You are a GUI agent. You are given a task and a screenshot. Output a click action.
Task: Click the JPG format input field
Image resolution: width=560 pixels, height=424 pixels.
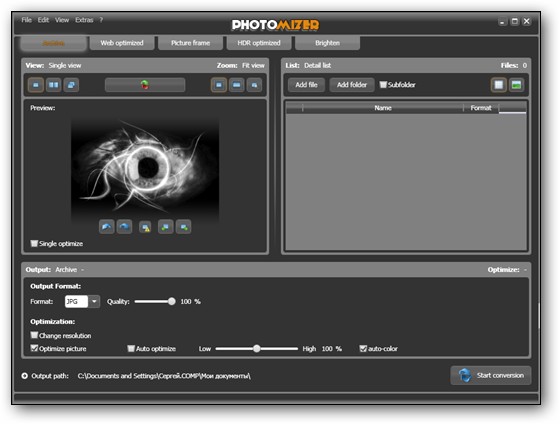(x=76, y=301)
